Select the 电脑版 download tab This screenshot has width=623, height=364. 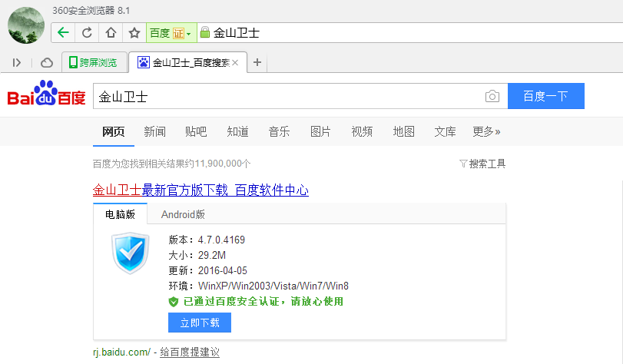[120, 214]
